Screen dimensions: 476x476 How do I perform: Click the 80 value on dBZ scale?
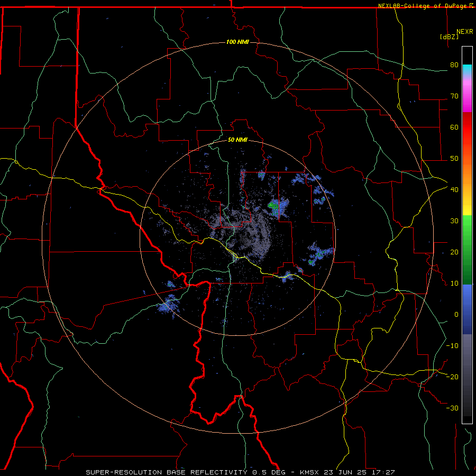tap(454, 65)
